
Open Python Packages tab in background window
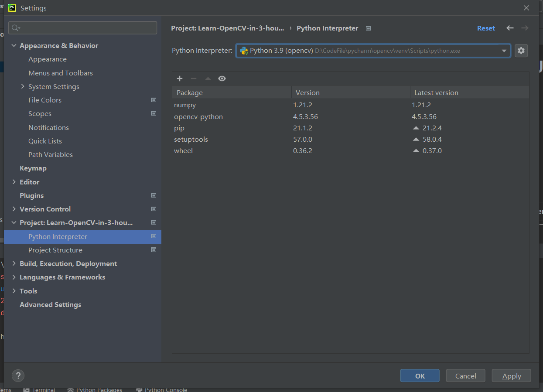pyautogui.click(x=95, y=390)
